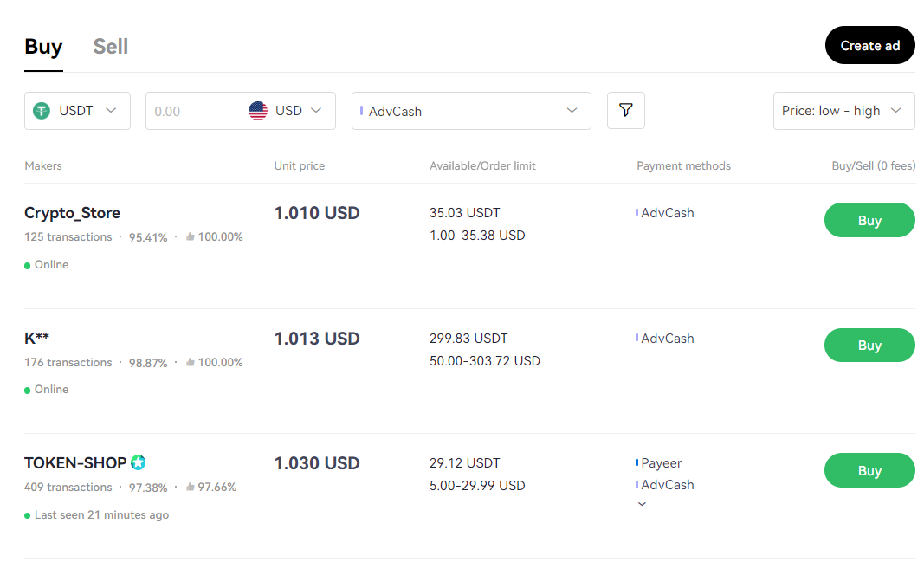Open the filter funnel icon

pos(626,110)
